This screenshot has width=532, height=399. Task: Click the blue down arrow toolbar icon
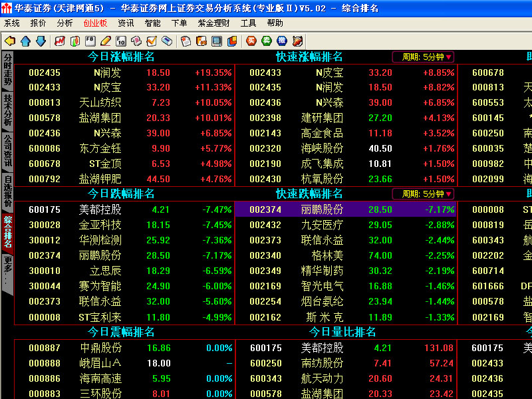point(41,41)
